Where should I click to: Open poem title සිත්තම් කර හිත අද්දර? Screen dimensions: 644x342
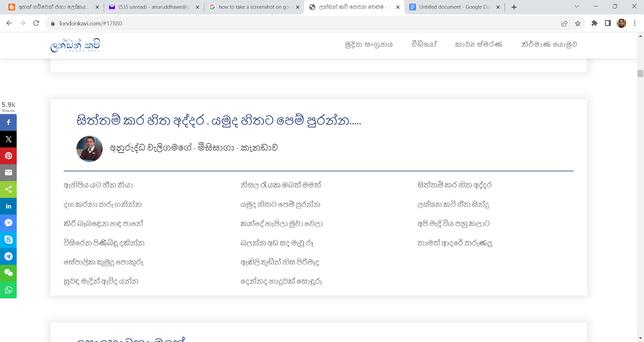tap(219, 120)
